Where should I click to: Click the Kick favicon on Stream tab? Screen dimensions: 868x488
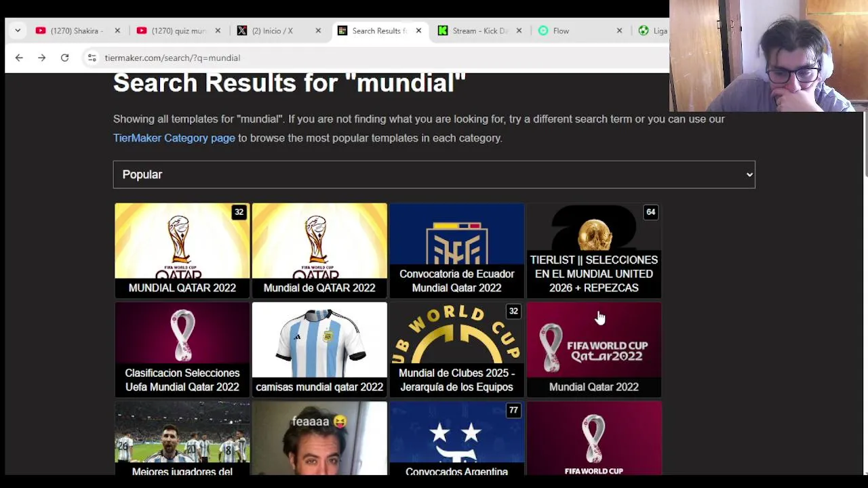[x=443, y=30]
